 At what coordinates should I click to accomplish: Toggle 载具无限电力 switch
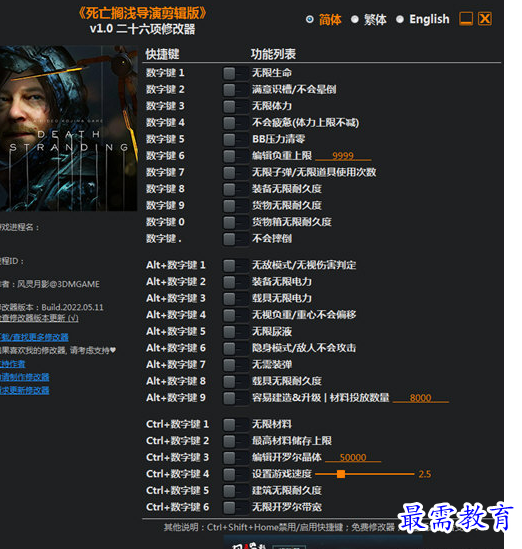235,298
